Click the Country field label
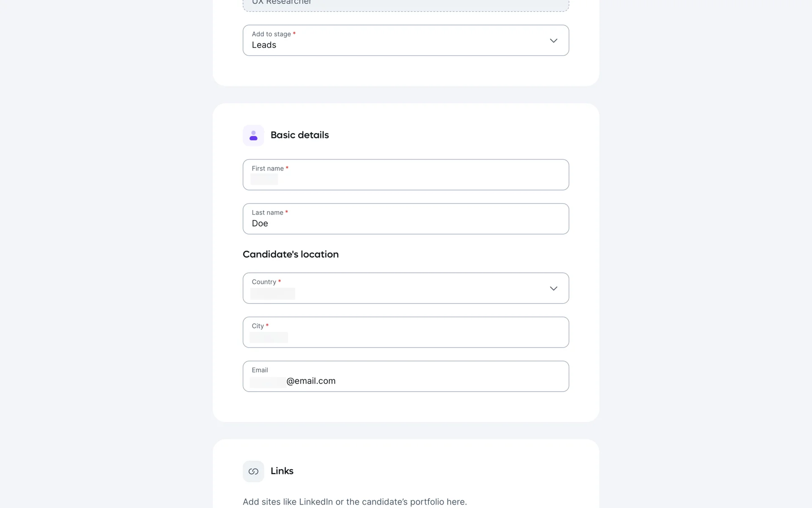This screenshot has width=812, height=508. 264,282
